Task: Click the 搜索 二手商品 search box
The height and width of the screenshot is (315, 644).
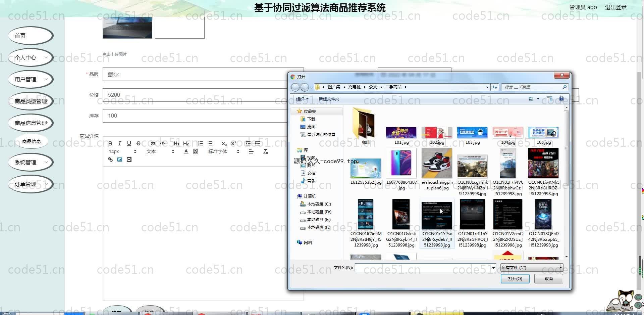Action: [535, 87]
